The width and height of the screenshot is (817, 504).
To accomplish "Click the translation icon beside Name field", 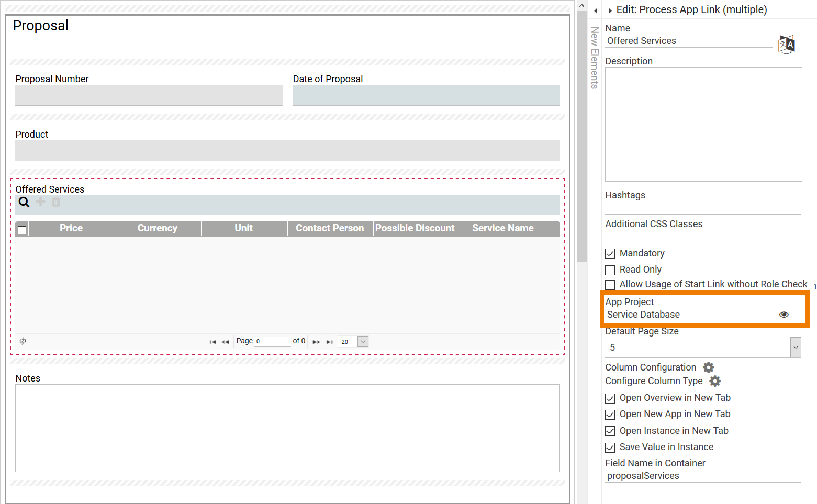I will 786,45.
